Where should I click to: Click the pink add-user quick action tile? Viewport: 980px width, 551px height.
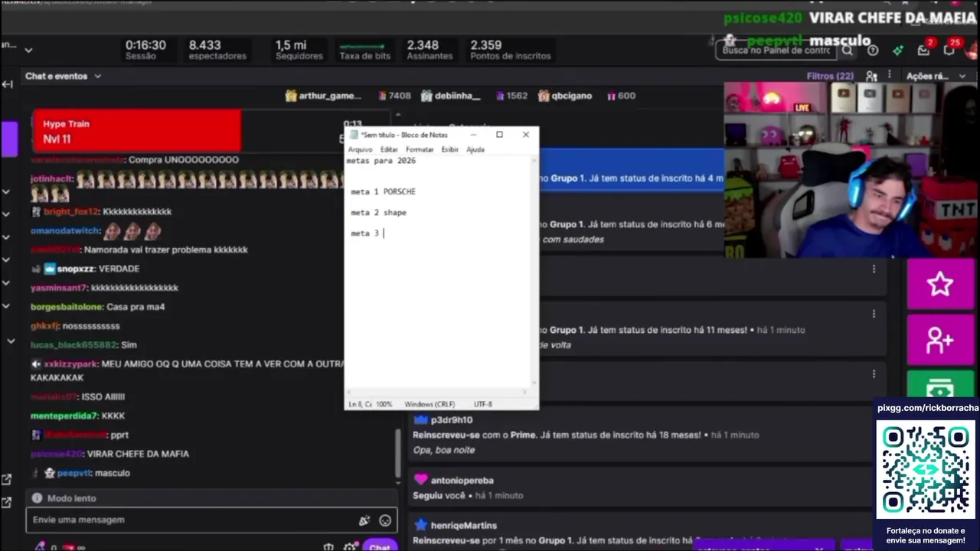pos(940,340)
